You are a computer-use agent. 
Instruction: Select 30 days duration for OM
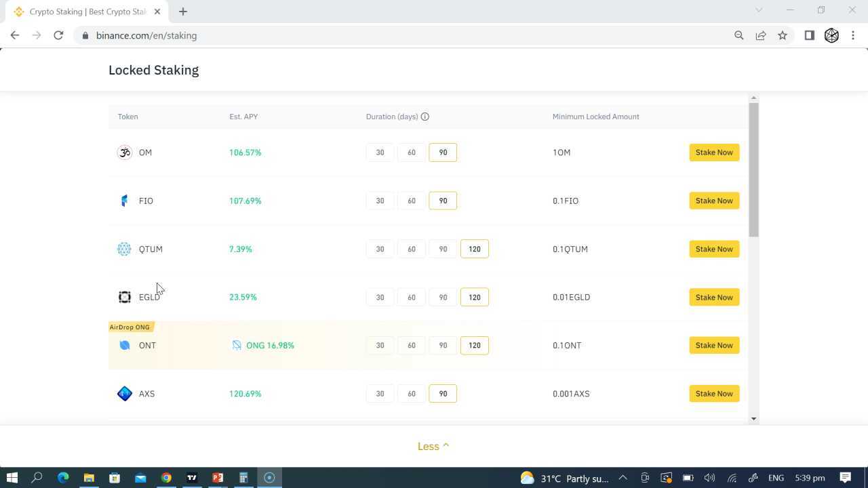click(380, 152)
